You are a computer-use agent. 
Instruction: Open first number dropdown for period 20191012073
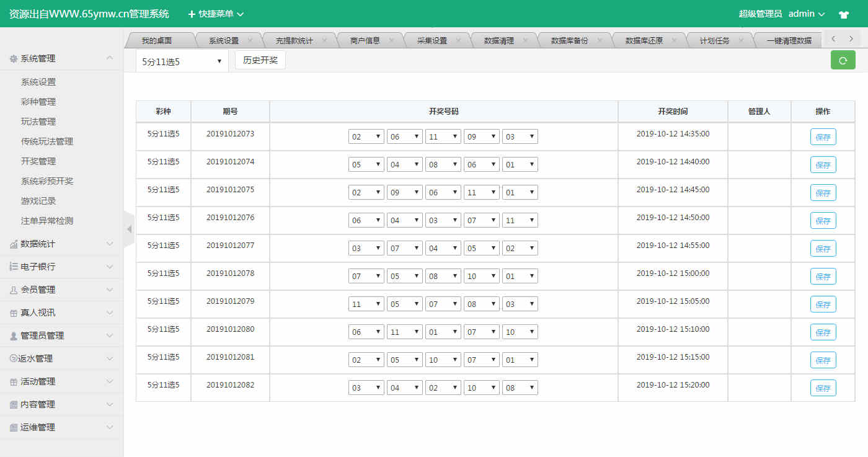click(366, 136)
